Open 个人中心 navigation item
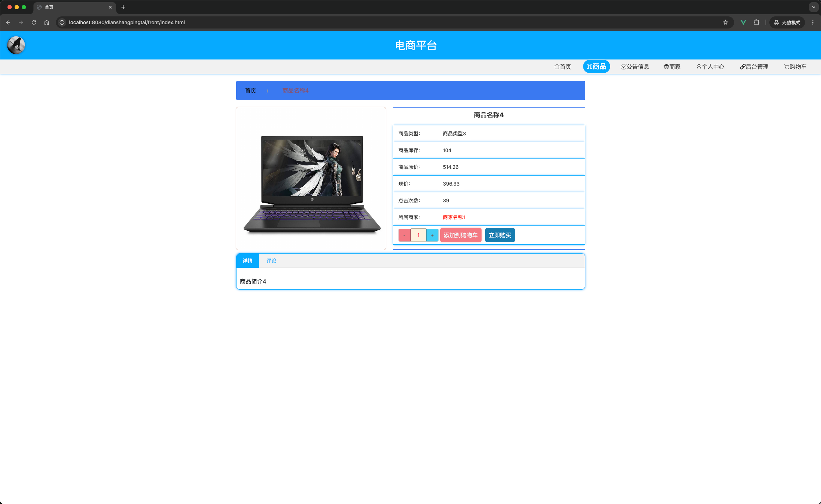This screenshot has width=821, height=504. (710, 67)
